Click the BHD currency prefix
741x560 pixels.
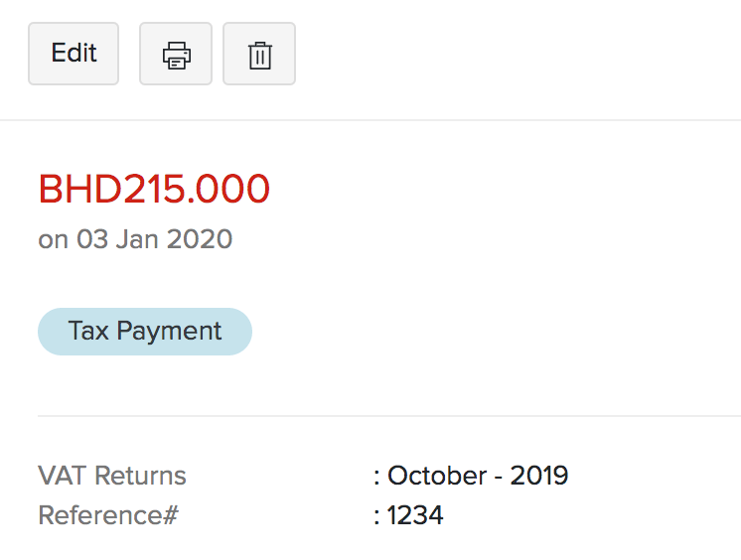(x=78, y=189)
